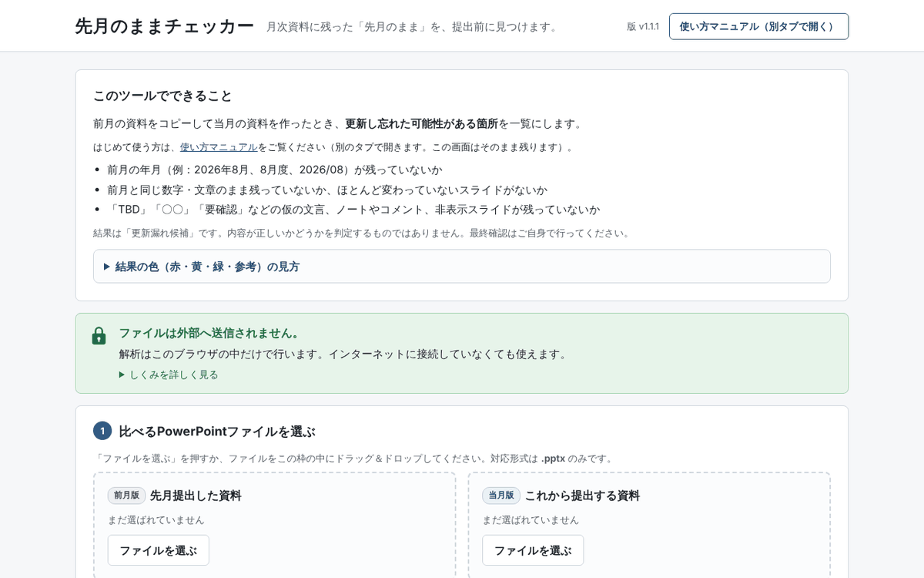Viewport: 924px width, 578px height.
Task: Click the bullet about 前月と同じ数字・文章
Action: 327,190
